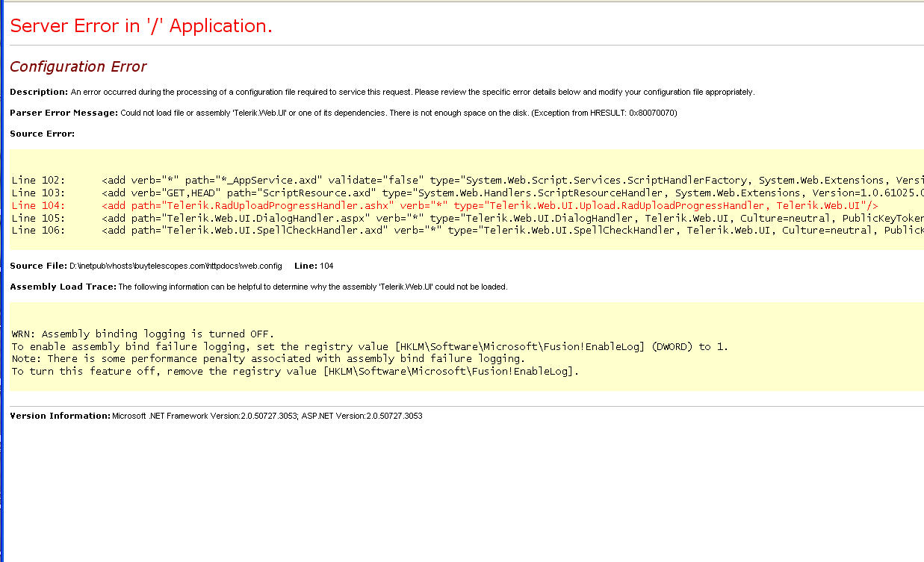The image size is (924, 562).
Task: Select the "Configuration Error" subheading
Action: tap(78, 66)
